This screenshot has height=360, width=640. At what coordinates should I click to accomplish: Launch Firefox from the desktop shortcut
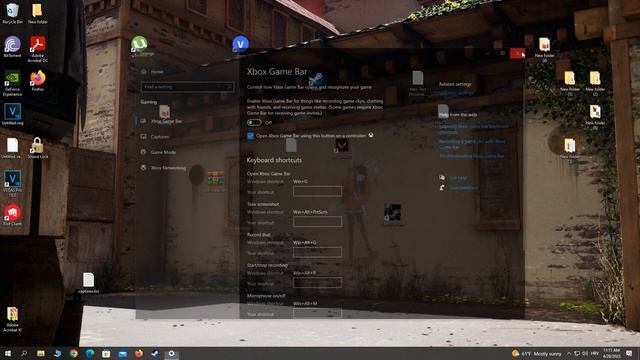(x=38, y=80)
